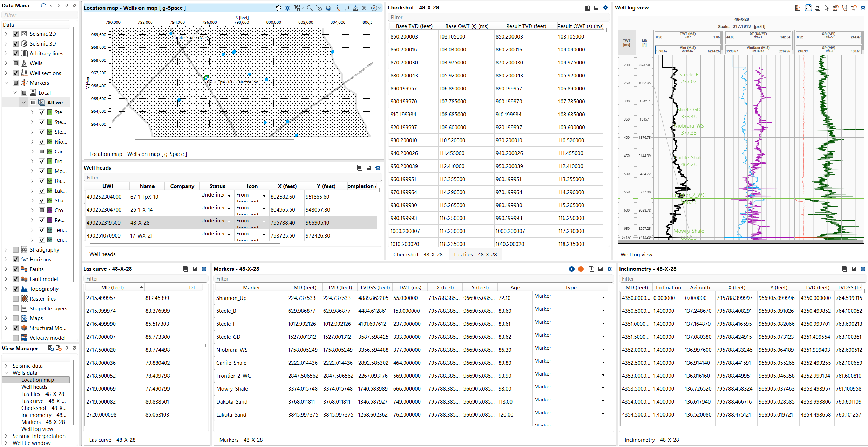Open selection mode dropdown arrow in Location map
Viewport: 868px width, 447px height.
pos(302,8)
